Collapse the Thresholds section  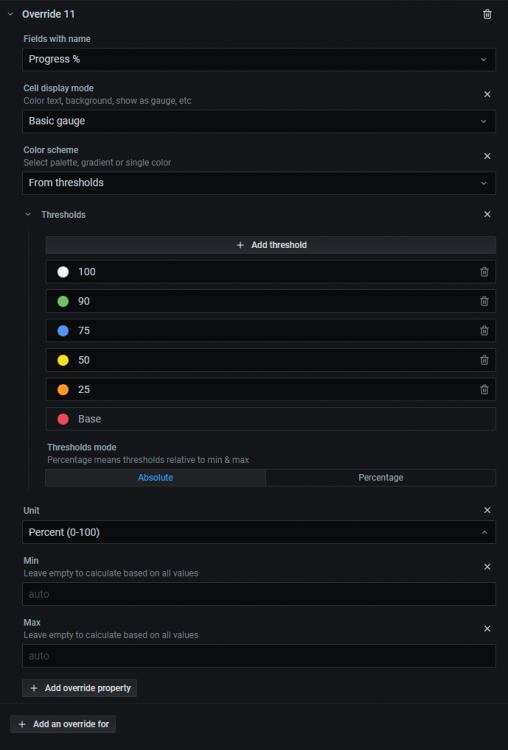coord(28,215)
